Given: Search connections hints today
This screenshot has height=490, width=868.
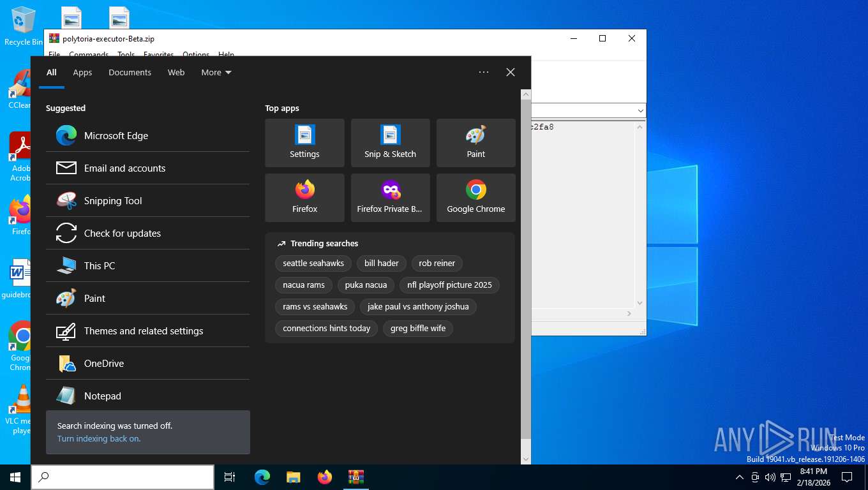Looking at the screenshot, I should pos(327,329).
